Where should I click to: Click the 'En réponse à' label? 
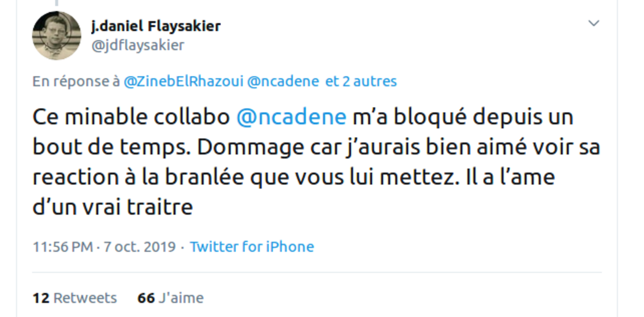click(x=76, y=81)
